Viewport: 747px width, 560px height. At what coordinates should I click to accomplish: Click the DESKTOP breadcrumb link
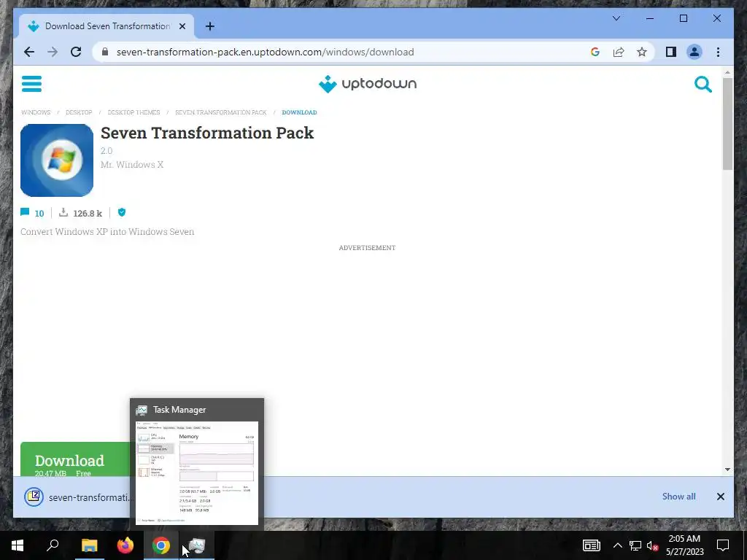point(79,112)
